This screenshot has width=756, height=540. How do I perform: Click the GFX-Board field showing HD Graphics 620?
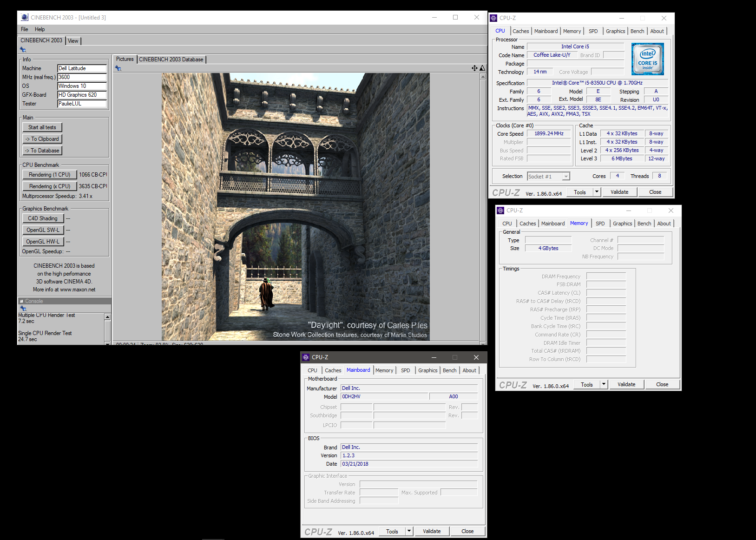pyautogui.click(x=82, y=95)
